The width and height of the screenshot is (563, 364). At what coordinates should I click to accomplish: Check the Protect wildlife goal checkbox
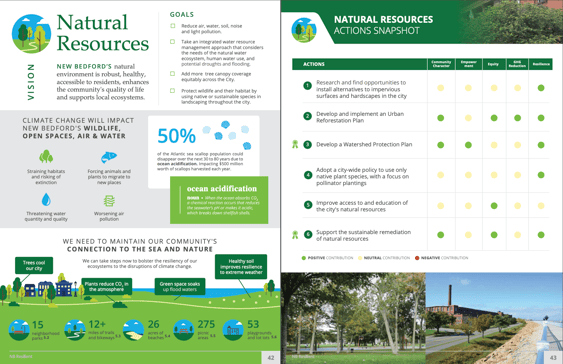tap(173, 90)
